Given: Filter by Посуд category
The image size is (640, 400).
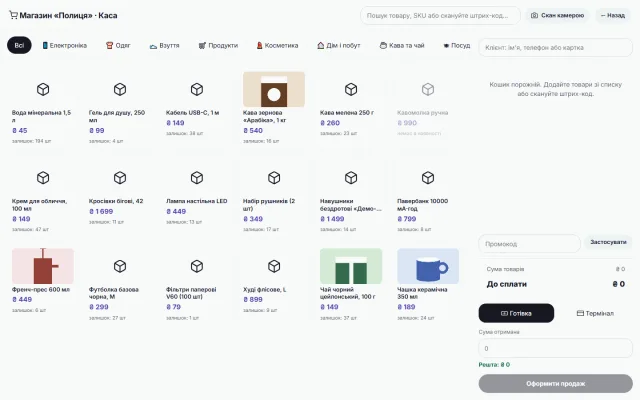Looking at the screenshot, I should pyautogui.click(x=457, y=45).
